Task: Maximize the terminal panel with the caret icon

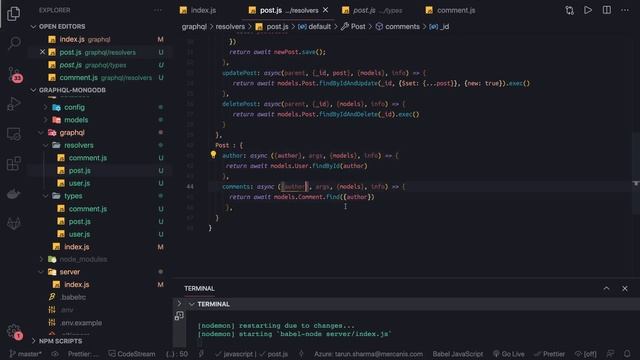Action: click(607, 288)
